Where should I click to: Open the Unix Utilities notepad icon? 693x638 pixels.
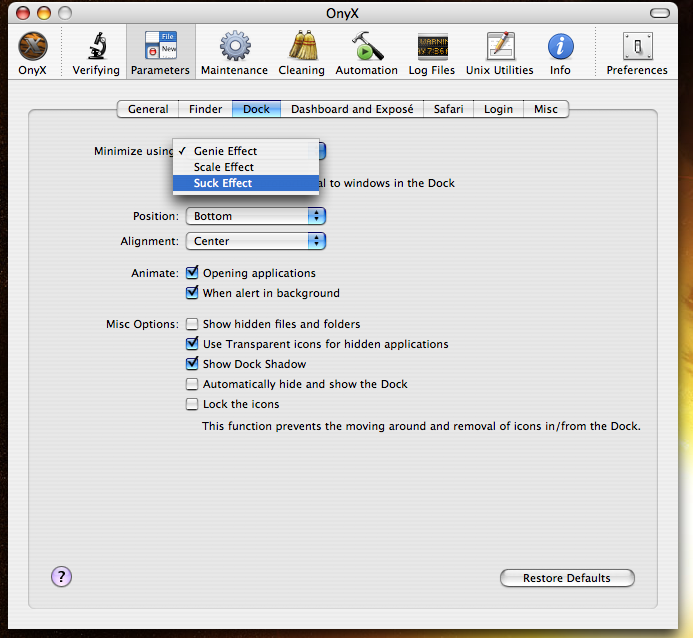501,46
